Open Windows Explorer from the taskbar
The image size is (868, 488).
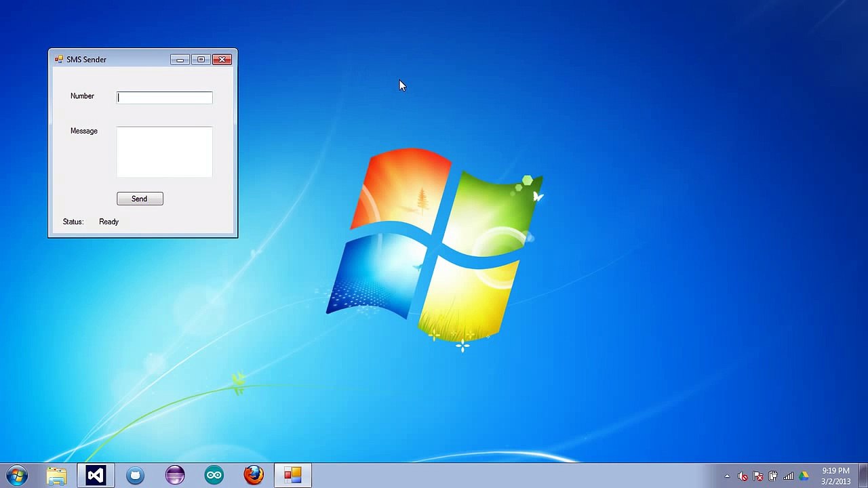pos(56,475)
